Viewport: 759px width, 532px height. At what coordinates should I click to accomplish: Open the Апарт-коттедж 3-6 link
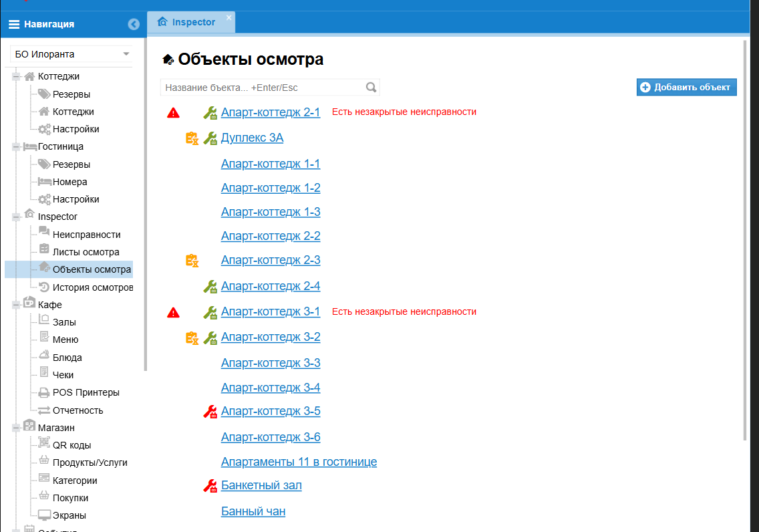[271, 437]
